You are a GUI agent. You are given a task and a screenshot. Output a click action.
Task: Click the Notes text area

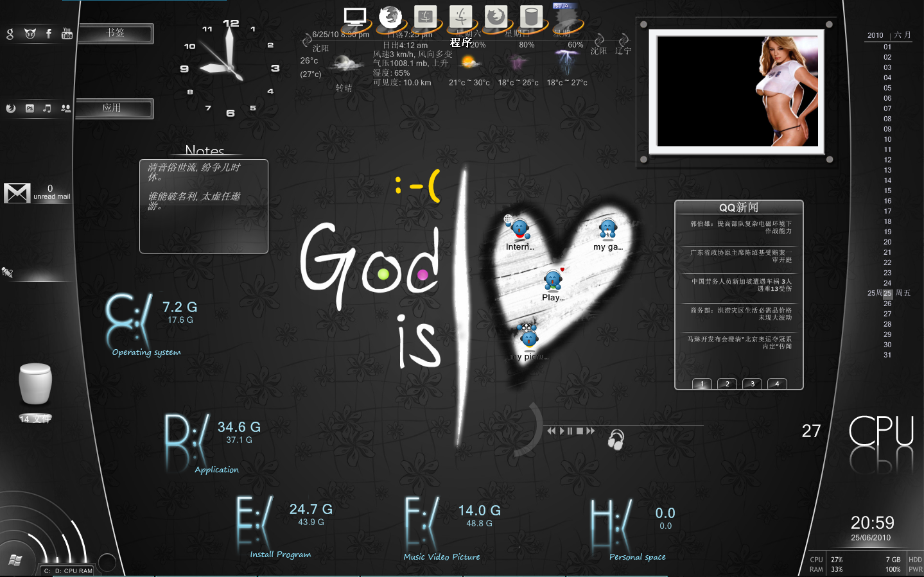pyautogui.click(x=204, y=206)
